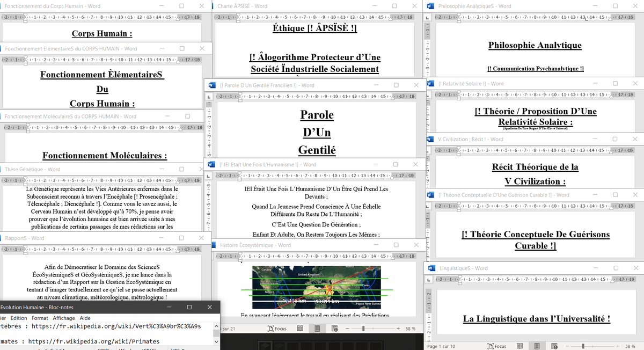Zoom out in Histoire Écosystémique status bar
Image resolution: width=644 pixels, height=350 pixels.
348,329
